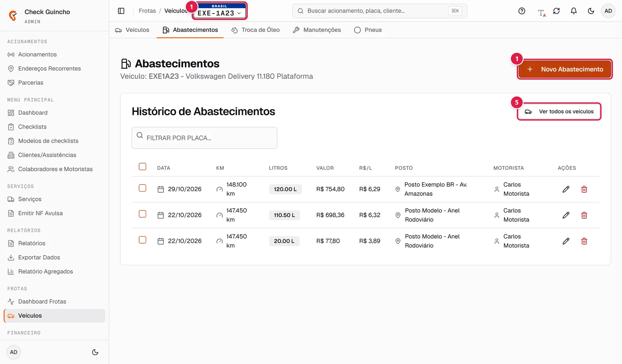
Task: Switch to Troca de Óleo tab
Action: click(x=255, y=30)
